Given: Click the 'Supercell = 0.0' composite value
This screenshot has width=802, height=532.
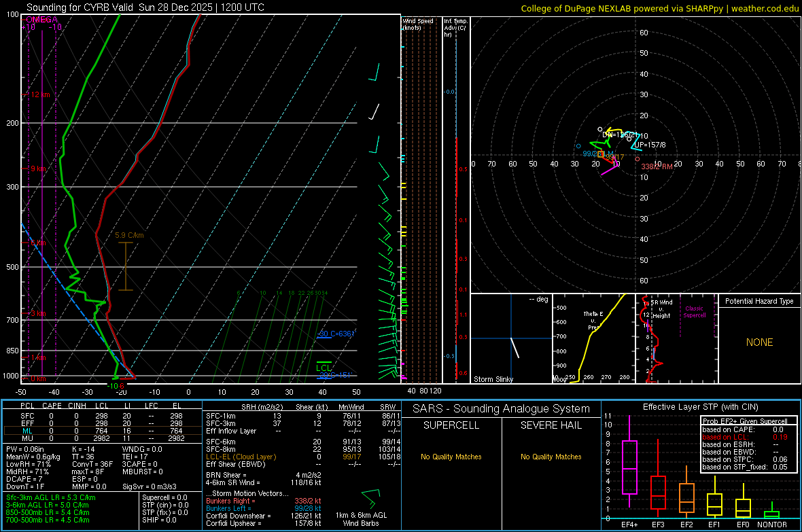Looking at the screenshot, I should pyautogui.click(x=164, y=497).
